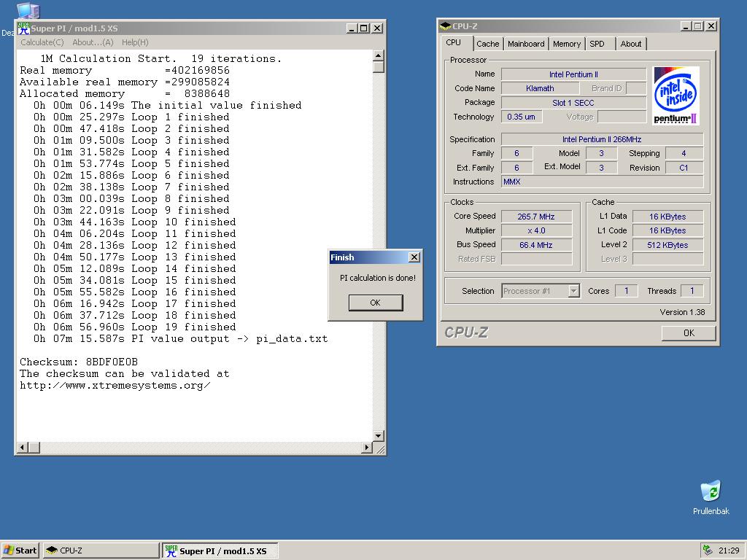Click 'PI value output -> pi_data.txt' line
Screen dimensions: 747x560
pyautogui.click(x=180, y=339)
